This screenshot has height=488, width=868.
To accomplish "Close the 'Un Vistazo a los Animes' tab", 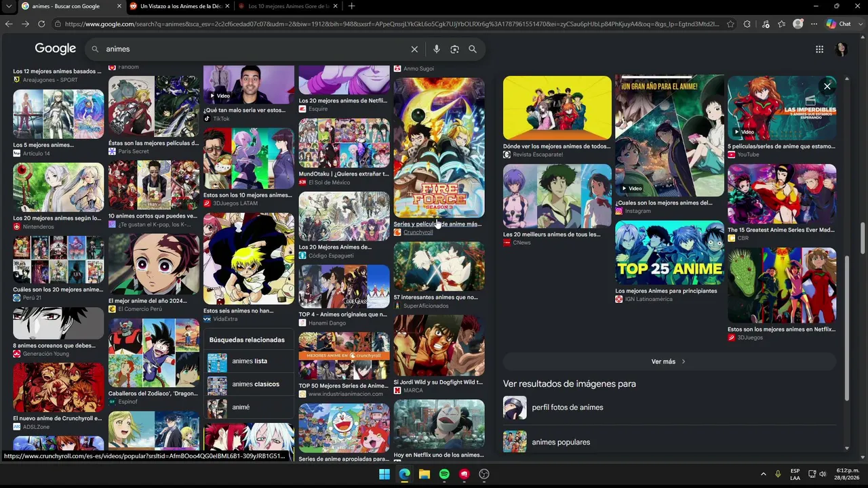I will point(227,6).
